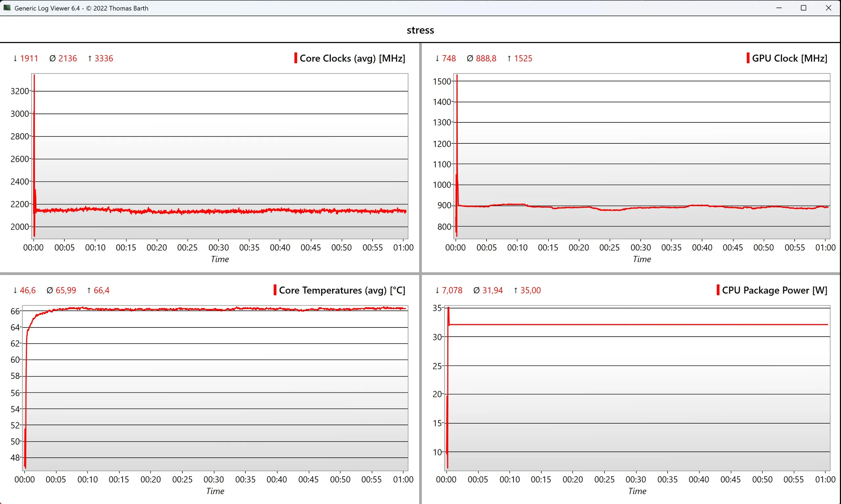This screenshot has height=504, width=841.
Task: Click the Generic Log Viewer app icon
Action: tap(7, 8)
